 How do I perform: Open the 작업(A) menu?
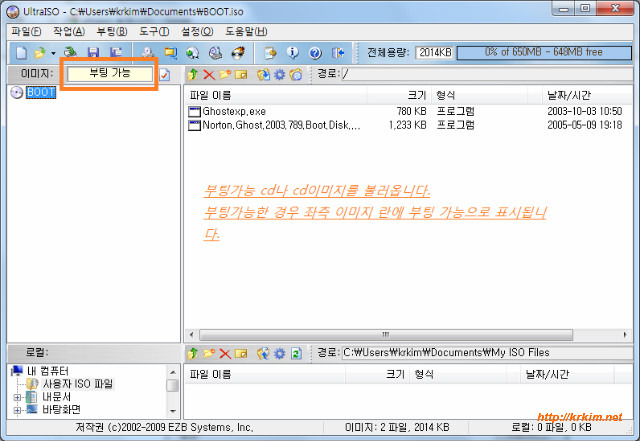point(69,31)
